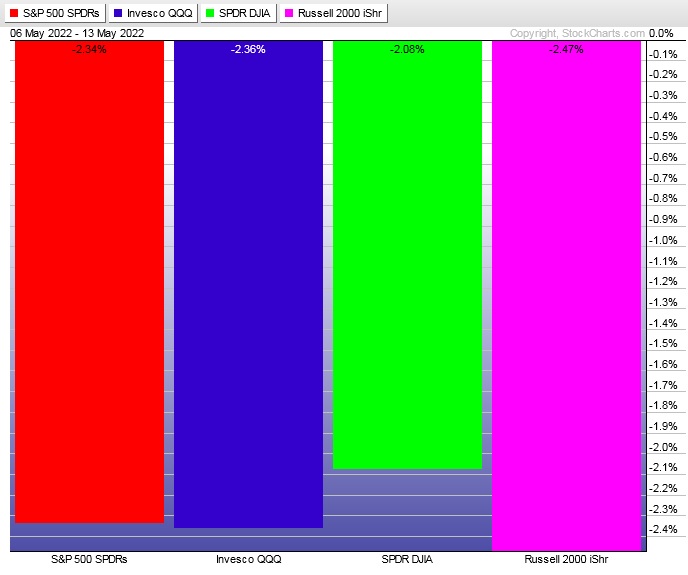Click the -1.0% y-axis label
688x575 pixels.
(x=663, y=241)
